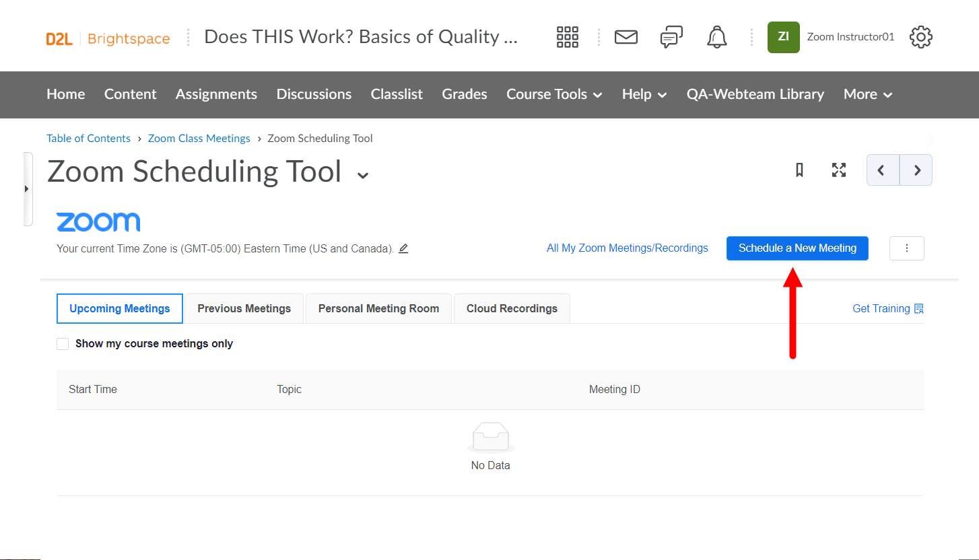Open Assignments in the navbar

tap(216, 94)
